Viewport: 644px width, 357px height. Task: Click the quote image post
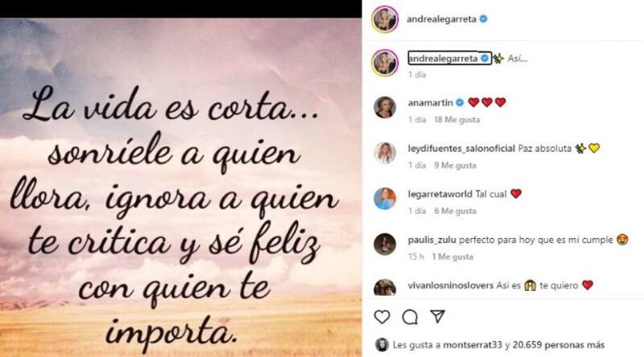coord(180,187)
